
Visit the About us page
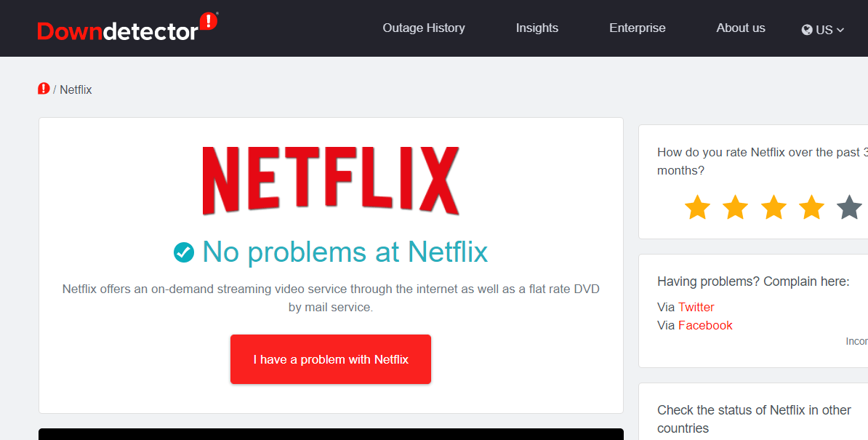(741, 28)
